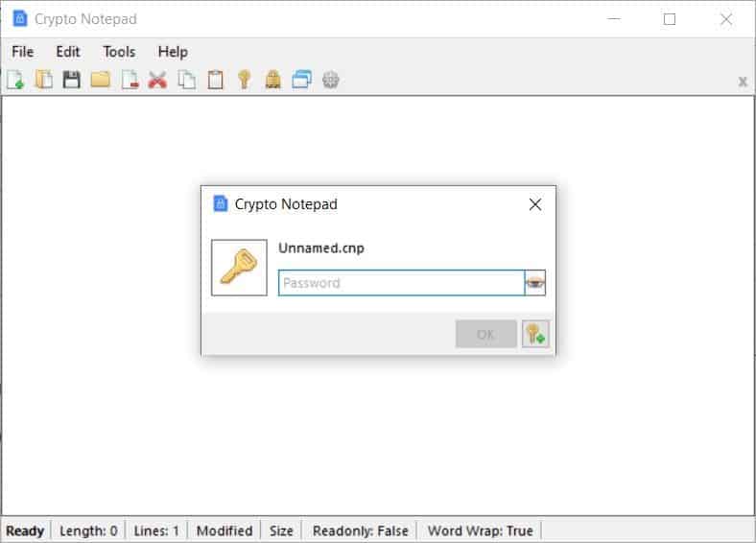Open the Edit menu
Image resolution: width=756 pixels, height=543 pixels.
(x=68, y=52)
